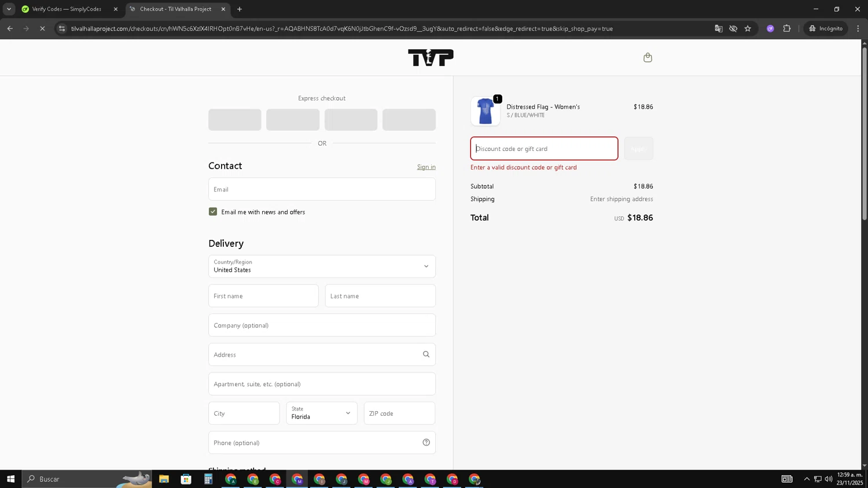Open Chrome profile C on the taskbar
The image size is (868, 488).
tap(275, 479)
